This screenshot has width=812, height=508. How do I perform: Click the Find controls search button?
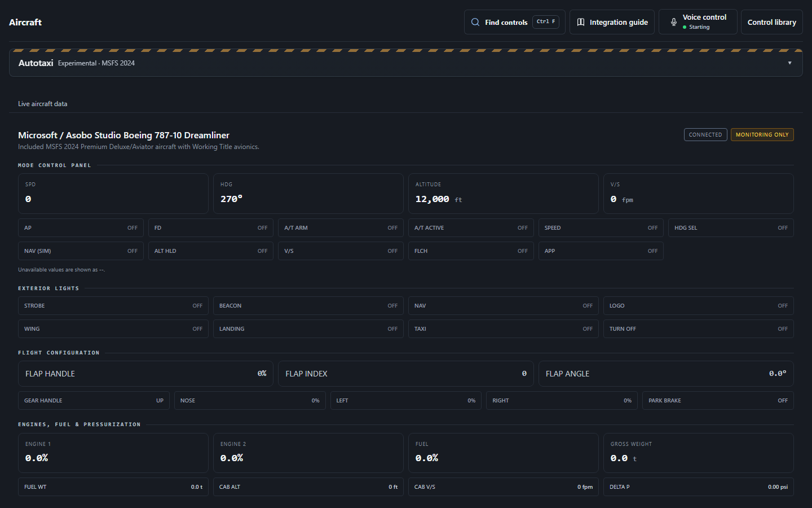pos(514,22)
